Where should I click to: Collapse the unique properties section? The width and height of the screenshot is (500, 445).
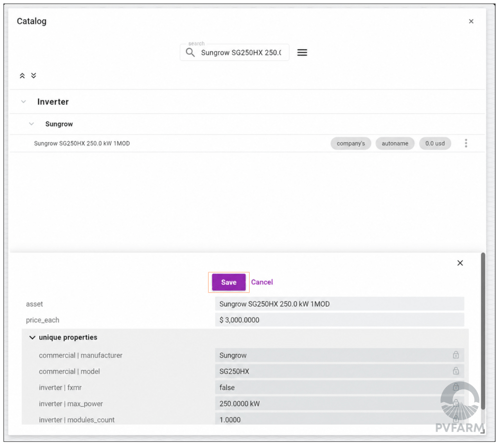coord(32,338)
